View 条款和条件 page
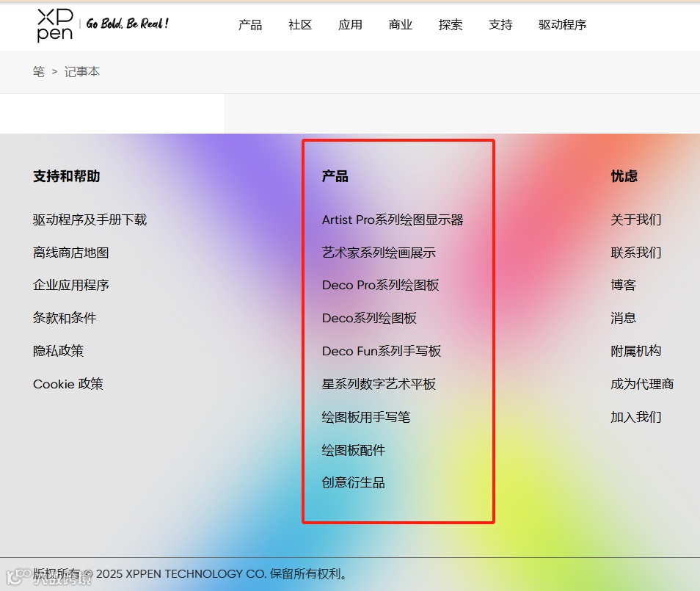Viewport: 700px width, 591px height. pyautogui.click(x=65, y=318)
